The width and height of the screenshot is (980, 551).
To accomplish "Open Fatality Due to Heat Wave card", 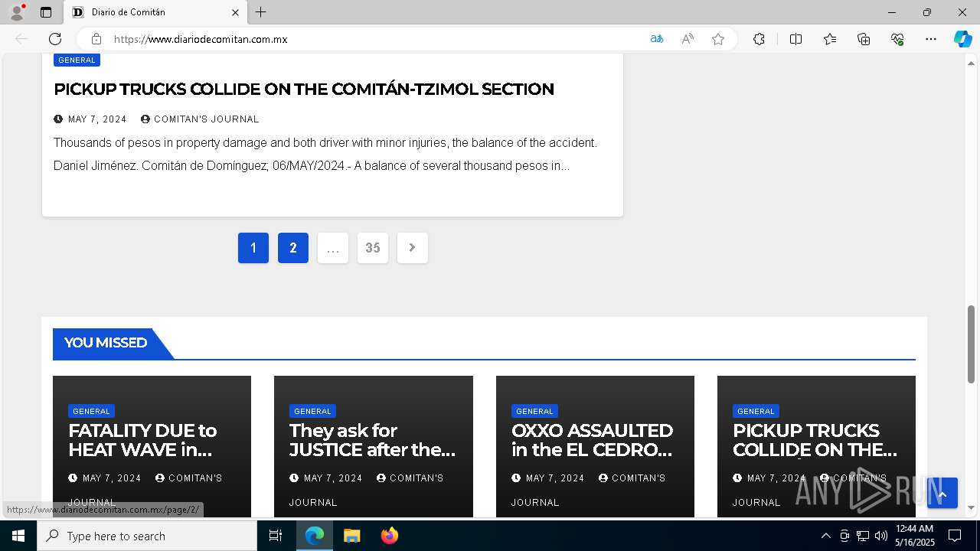I will tap(142, 440).
